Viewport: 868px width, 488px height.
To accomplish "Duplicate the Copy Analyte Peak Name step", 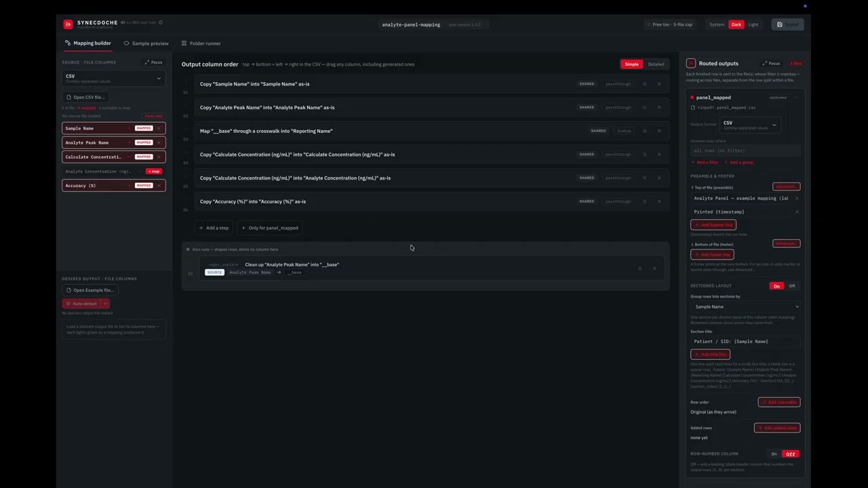I will (x=644, y=107).
